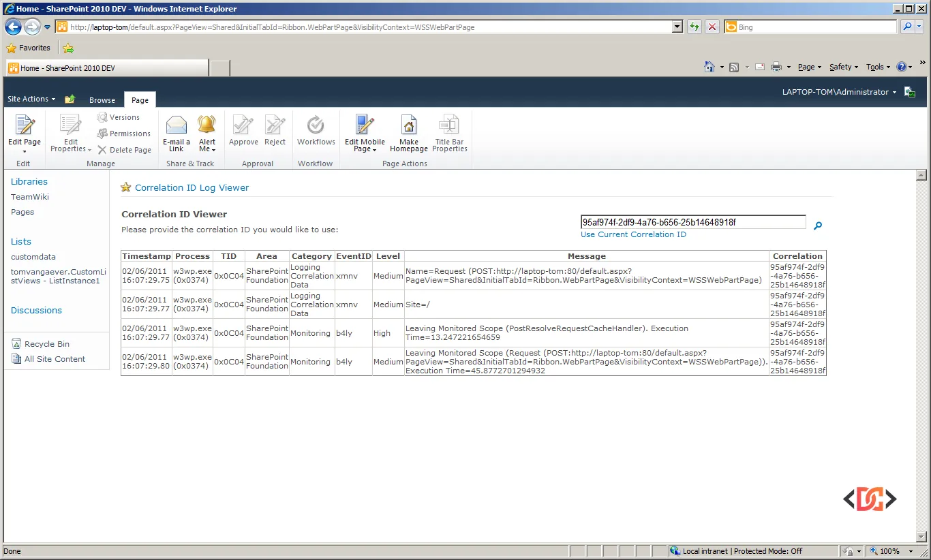Image resolution: width=931 pixels, height=560 pixels.
Task: Click the Workflows ribbon icon
Action: tap(316, 126)
